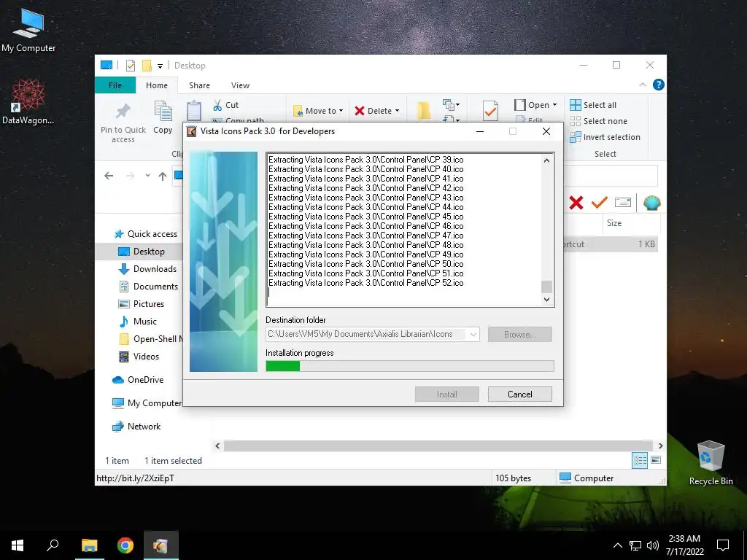Click the installation progress bar
Screen dimensions: 747x560
point(410,366)
